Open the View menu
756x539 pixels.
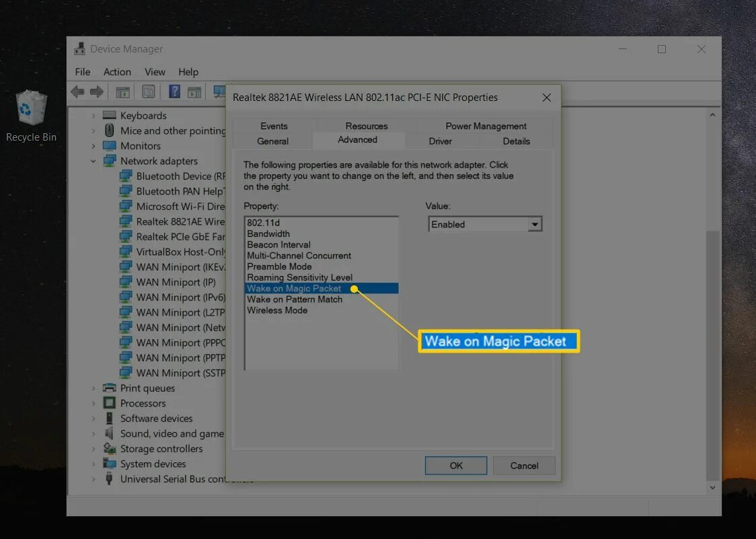tap(155, 72)
